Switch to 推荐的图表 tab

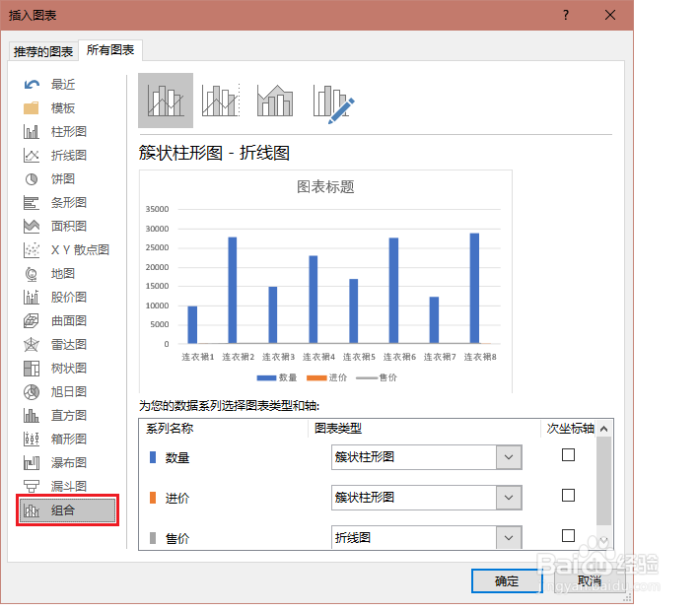click(x=43, y=52)
